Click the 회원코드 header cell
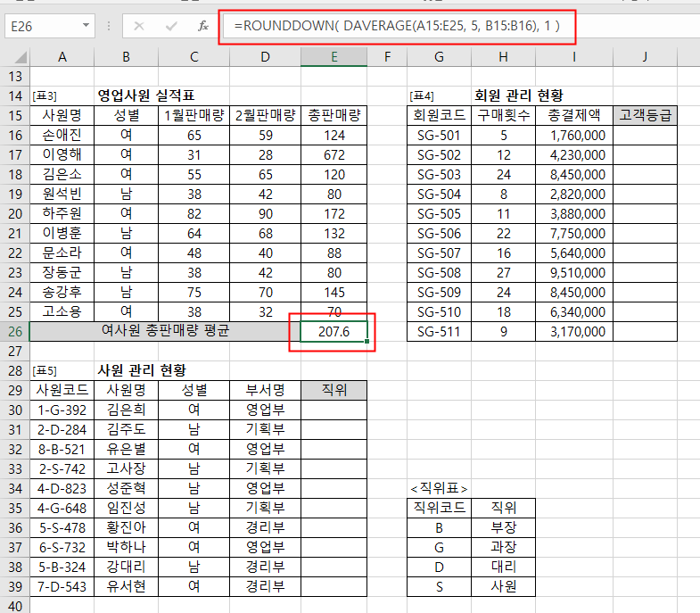The image size is (700, 613). tap(440, 115)
